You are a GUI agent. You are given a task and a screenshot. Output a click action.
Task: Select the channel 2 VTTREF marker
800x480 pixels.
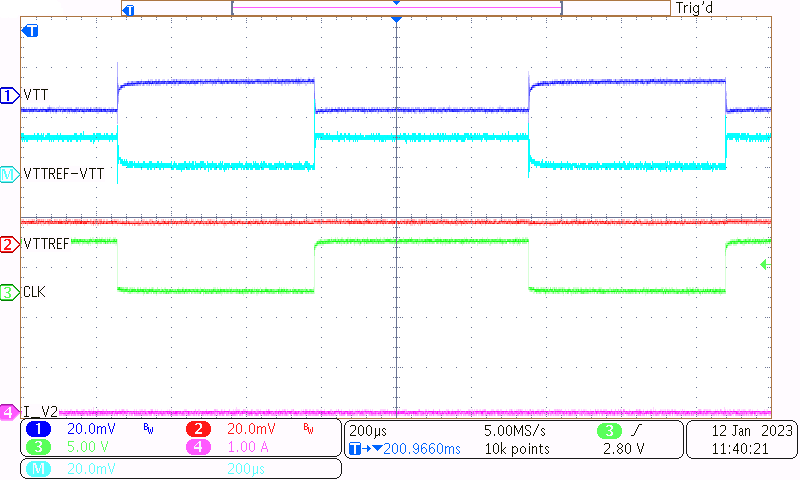click(x=9, y=244)
